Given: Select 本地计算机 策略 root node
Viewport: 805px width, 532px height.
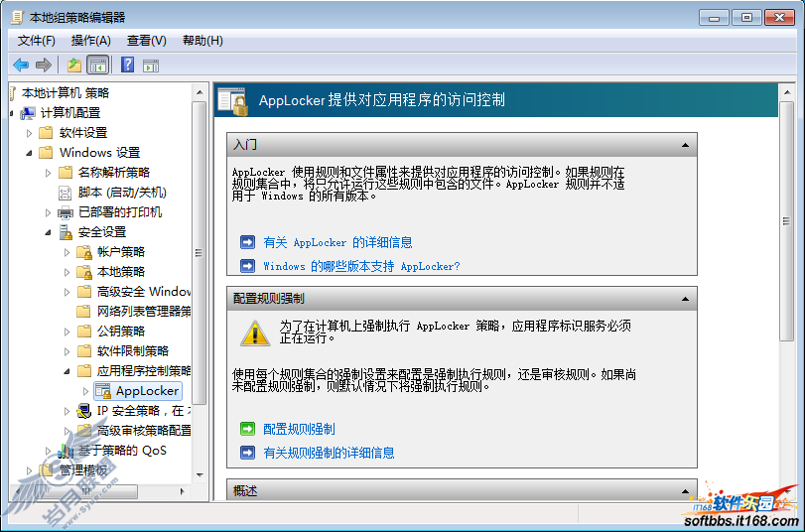Looking at the screenshot, I should pos(66,93).
